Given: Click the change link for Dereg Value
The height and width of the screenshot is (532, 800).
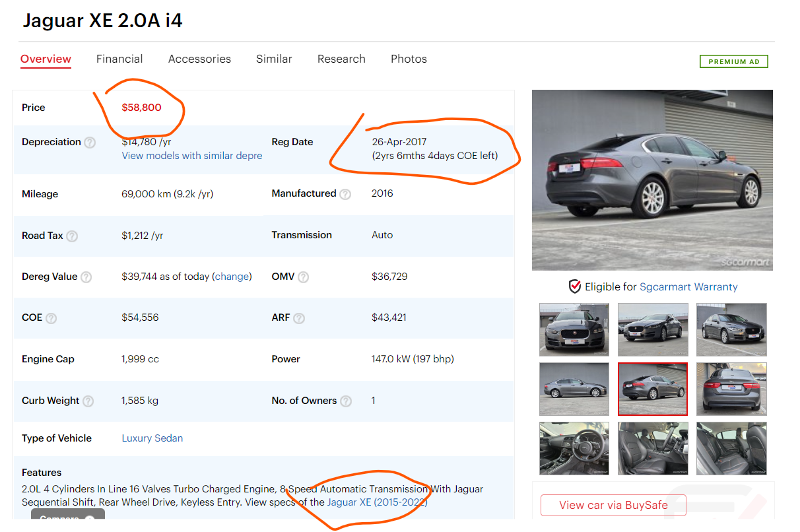Looking at the screenshot, I should coord(232,277).
